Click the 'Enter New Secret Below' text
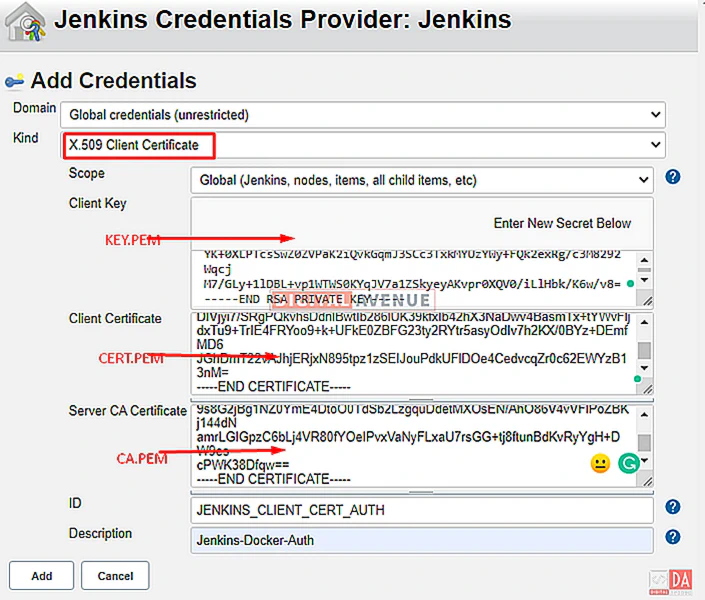 point(562,223)
